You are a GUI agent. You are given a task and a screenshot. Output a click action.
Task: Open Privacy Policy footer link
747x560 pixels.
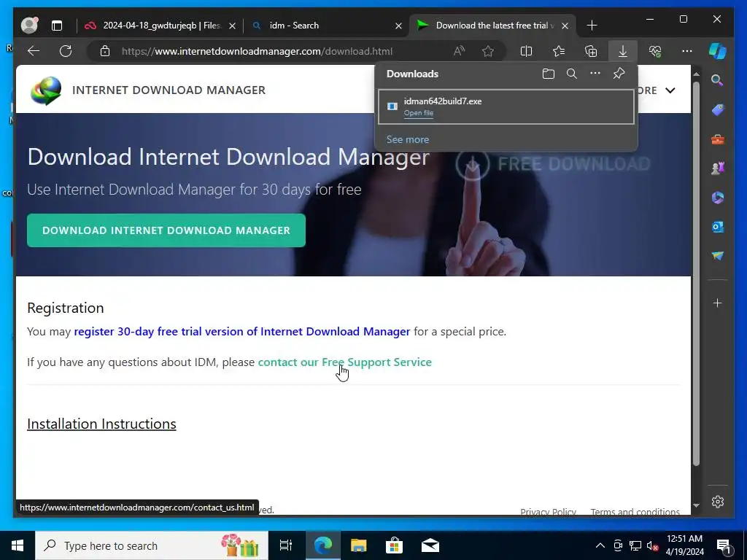pos(548,511)
